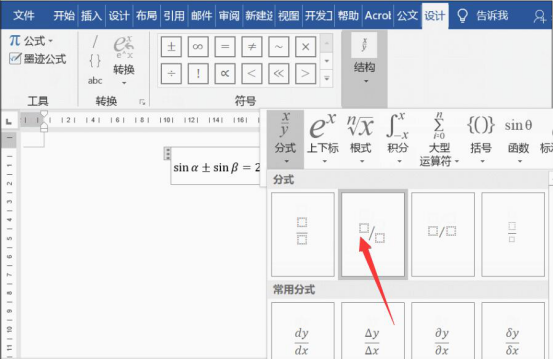Insert the not-equal symbol

tap(252, 47)
